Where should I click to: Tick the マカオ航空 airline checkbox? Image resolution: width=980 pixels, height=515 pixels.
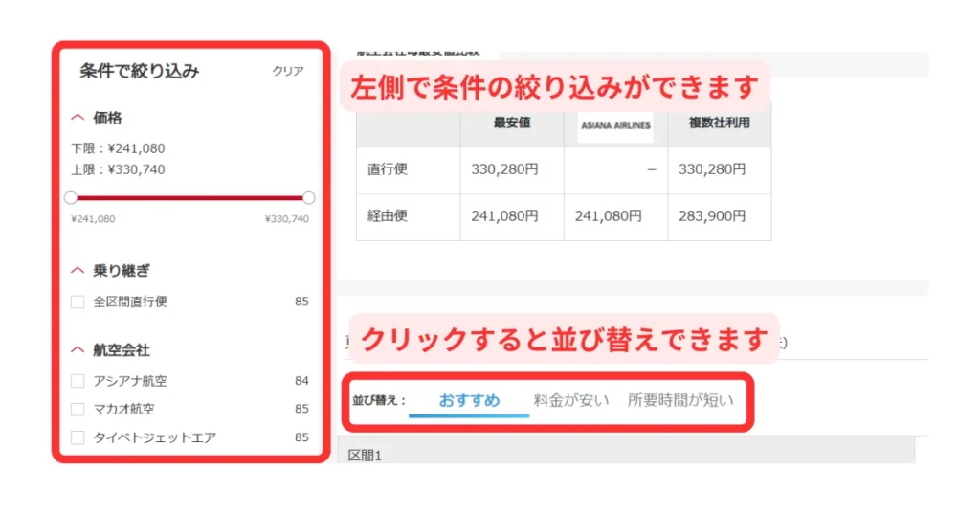tap(78, 410)
